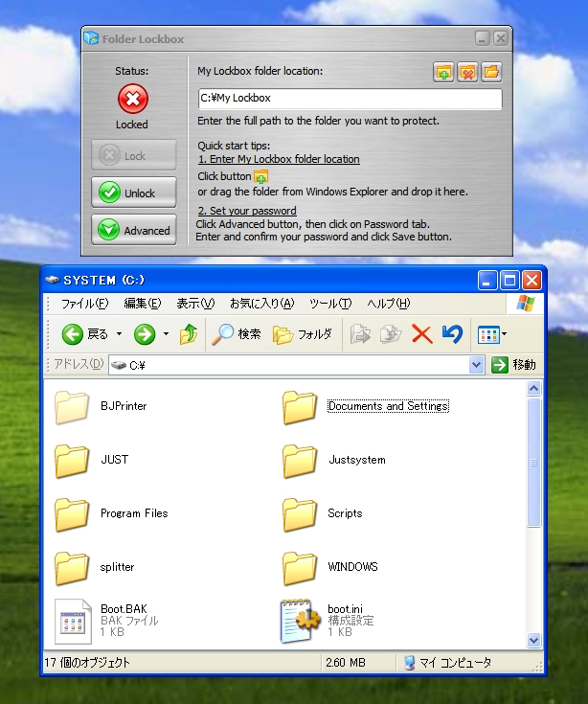Image resolution: width=588 pixels, height=704 pixels.
Task: Click '17 個のオブジェクト' in the status bar
Action: coord(87,663)
